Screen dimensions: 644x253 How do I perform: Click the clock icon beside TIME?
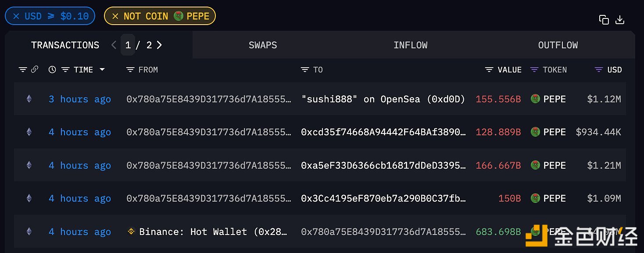52,69
